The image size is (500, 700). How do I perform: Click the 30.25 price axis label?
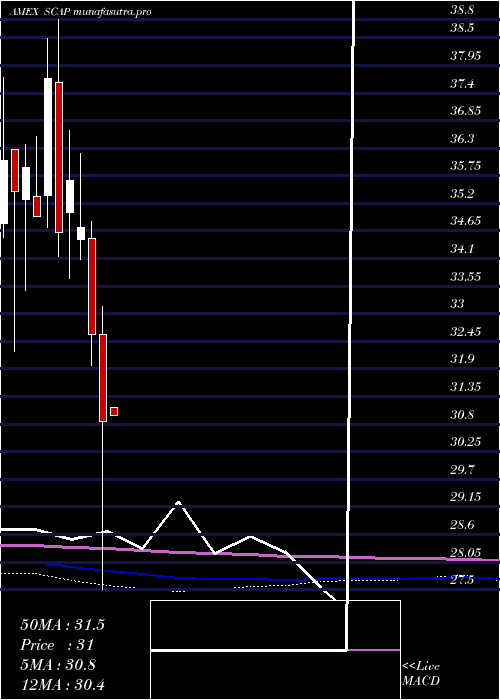coord(466,442)
